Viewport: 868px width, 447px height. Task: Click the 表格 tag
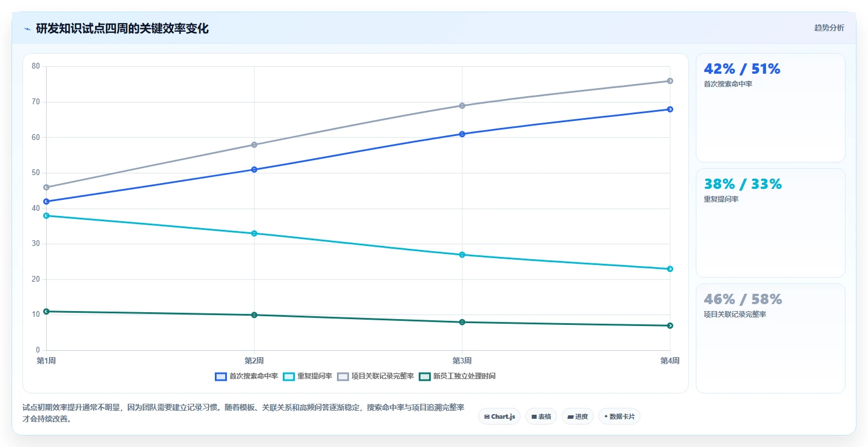point(541,416)
